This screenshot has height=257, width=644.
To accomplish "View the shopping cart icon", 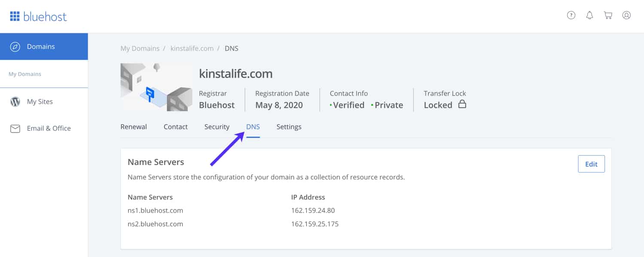I will (x=608, y=15).
